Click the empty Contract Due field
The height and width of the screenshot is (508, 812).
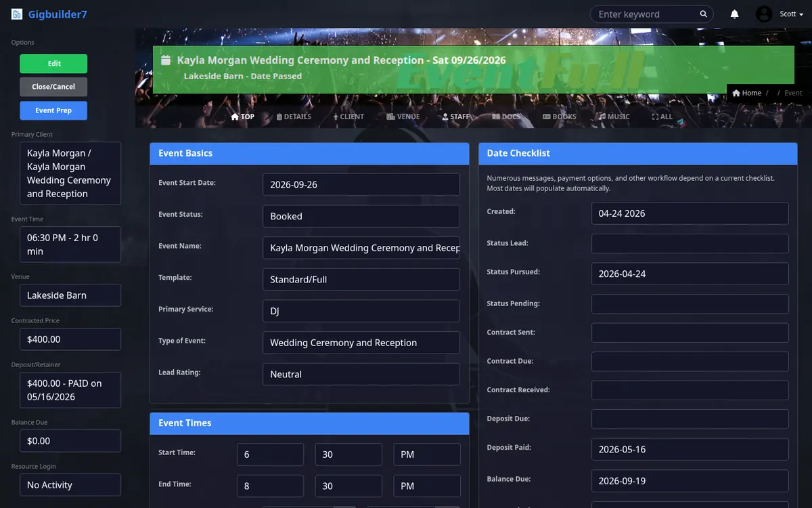[690, 361]
